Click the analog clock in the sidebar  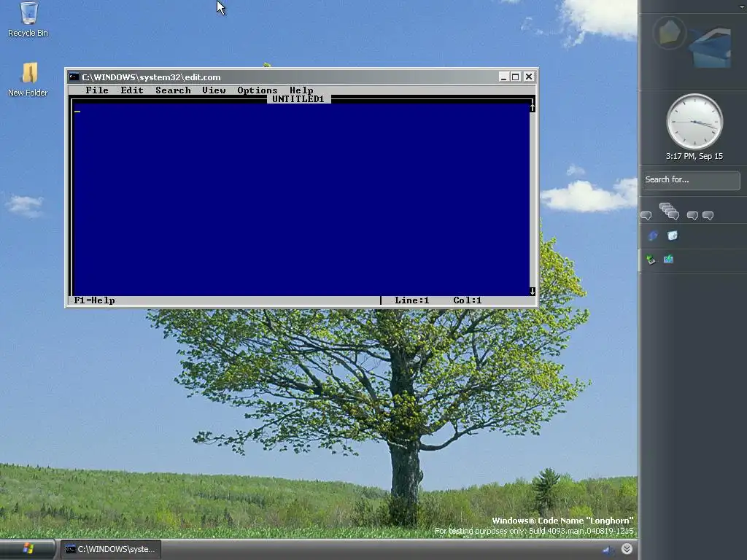pyautogui.click(x=694, y=122)
